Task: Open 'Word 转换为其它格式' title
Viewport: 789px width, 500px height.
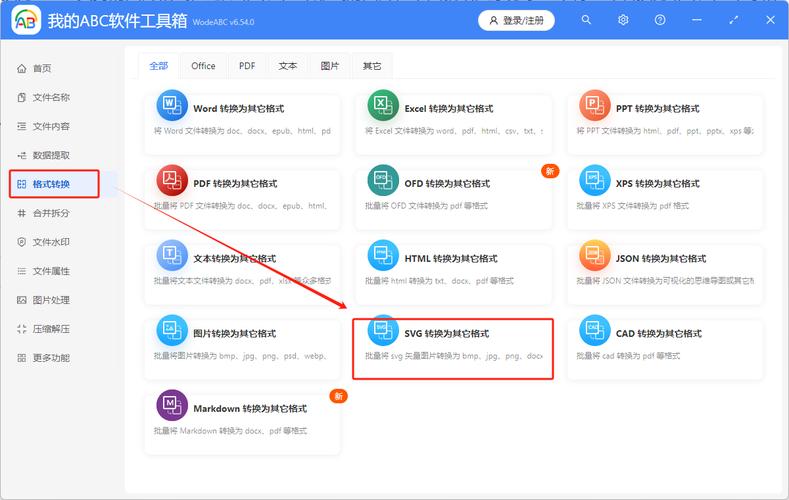Action: (x=239, y=109)
